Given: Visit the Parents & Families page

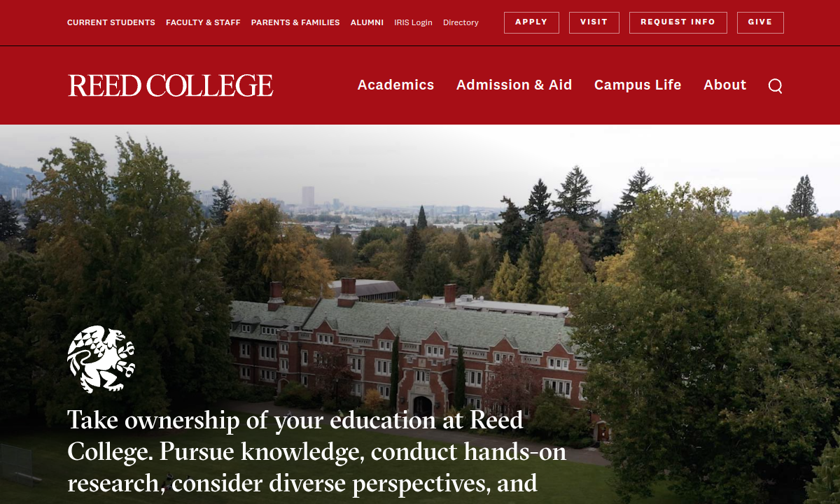Looking at the screenshot, I should point(295,22).
